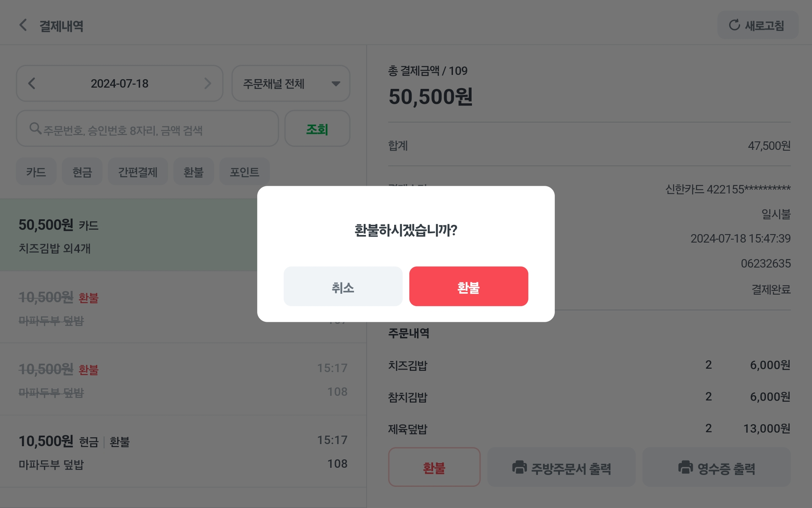Screen dimensions: 812x508
Task: Click printer icon on 주방주문서 출력
Action: coord(519,467)
